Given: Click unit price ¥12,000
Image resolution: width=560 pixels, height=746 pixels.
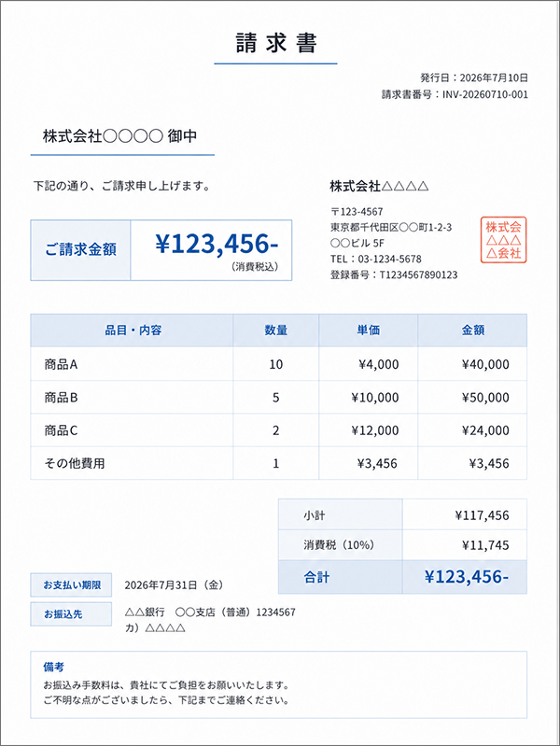Looking at the screenshot, I should [375, 430].
